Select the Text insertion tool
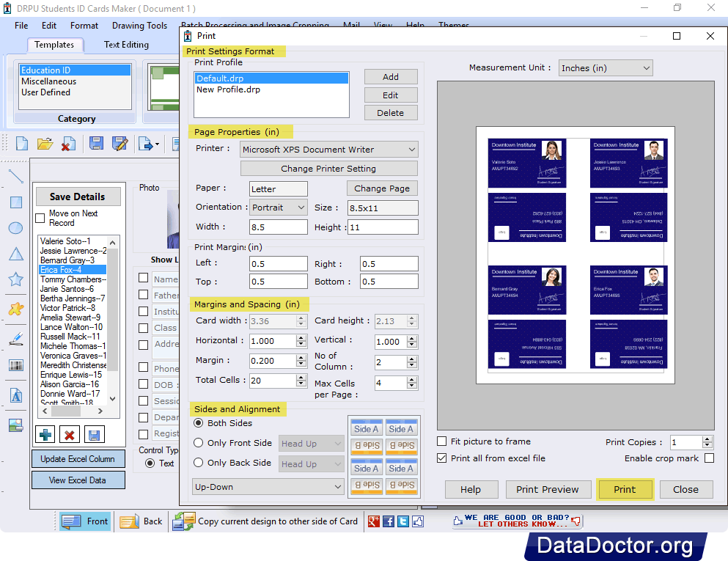Screen dimensions: 728x561 (16, 395)
